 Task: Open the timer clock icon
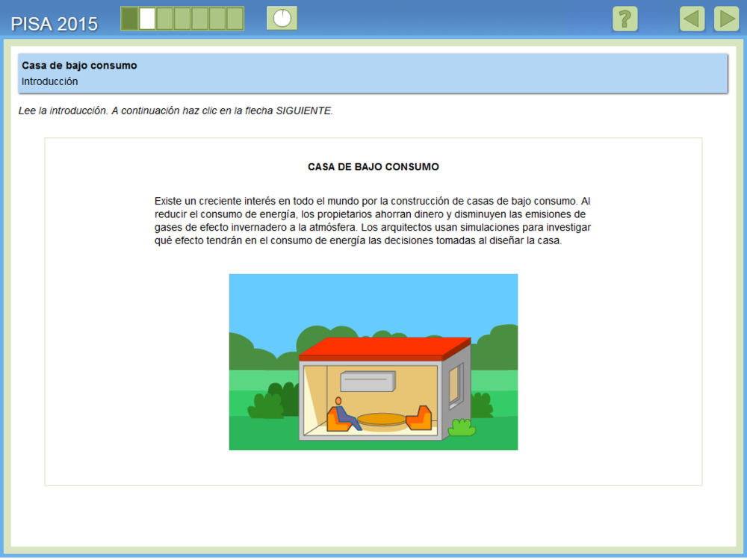[282, 19]
